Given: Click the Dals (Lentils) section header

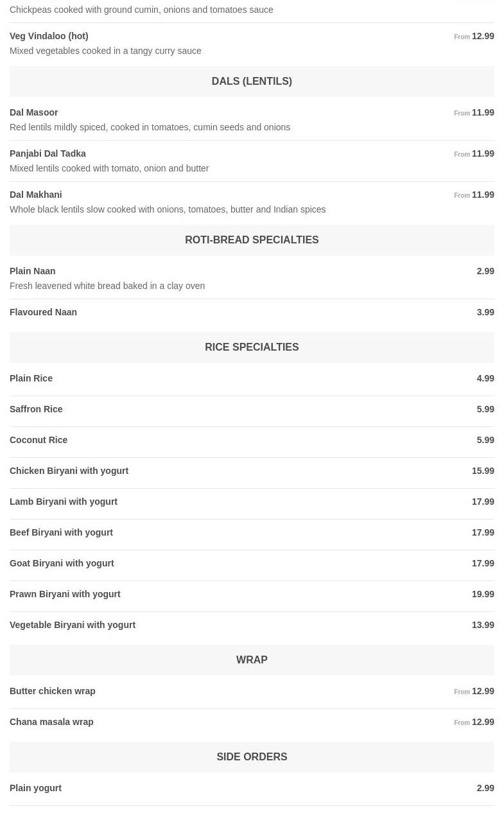Looking at the screenshot, I should click(252, 82).
